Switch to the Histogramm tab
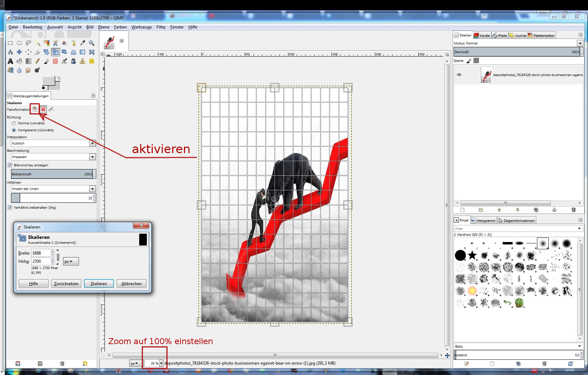588x375 pixels. pos(483,220)
